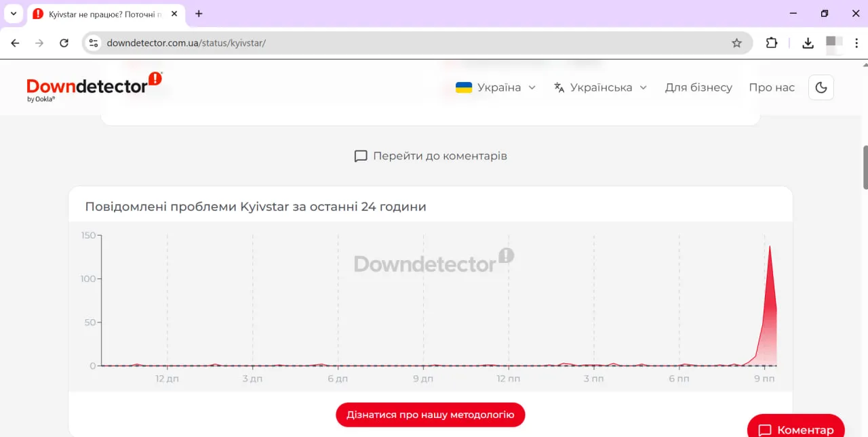Click the 150 y-axis value
868x437 pixels.
(88, 236)
